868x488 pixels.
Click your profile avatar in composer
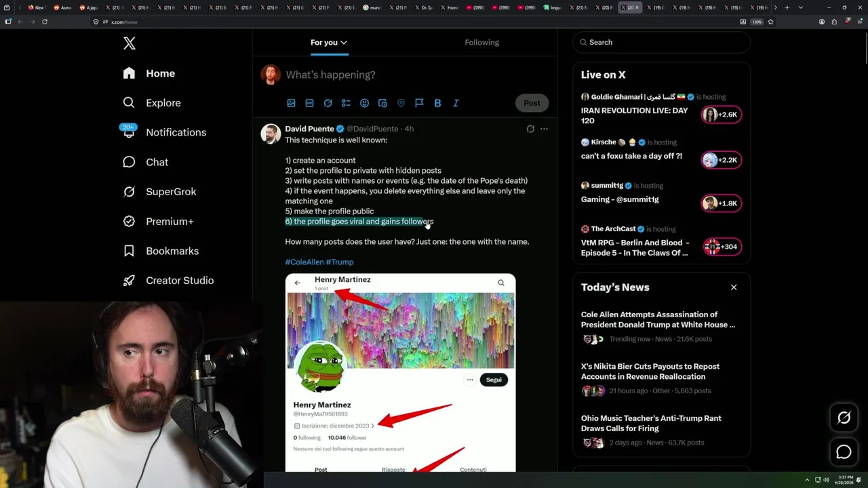tap(271, 75)
